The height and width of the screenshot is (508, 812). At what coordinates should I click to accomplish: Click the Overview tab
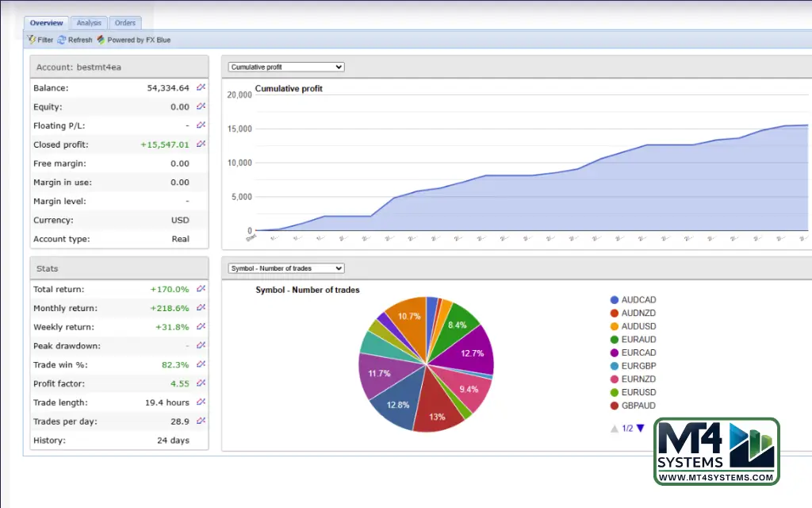point(46,23)
